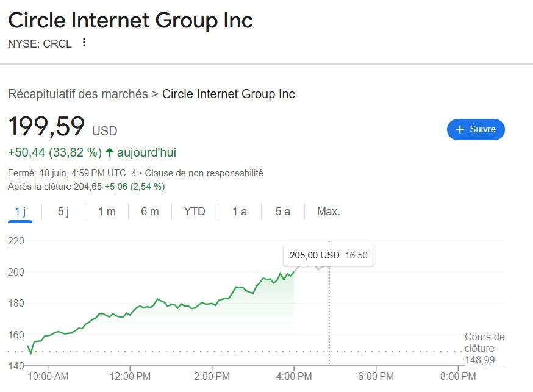This screenshot has width=533, height=392.
Task: Click the 205,00 USD chart tooltip
Action: point(328,255)
